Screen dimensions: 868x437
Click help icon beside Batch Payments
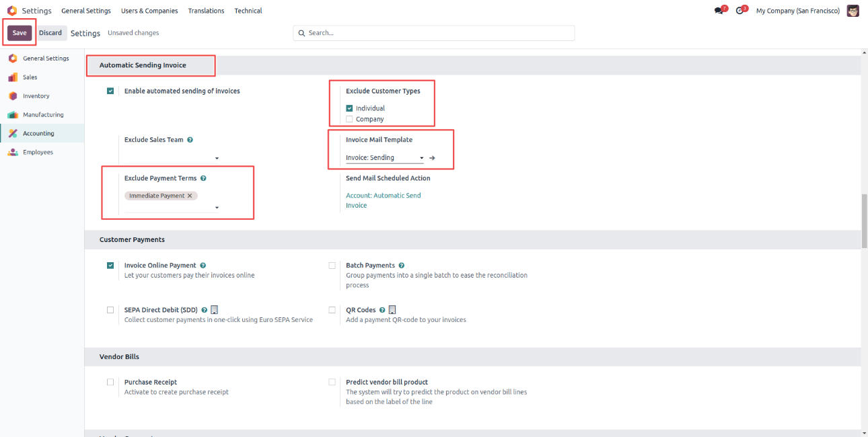[x=402, y=266]
